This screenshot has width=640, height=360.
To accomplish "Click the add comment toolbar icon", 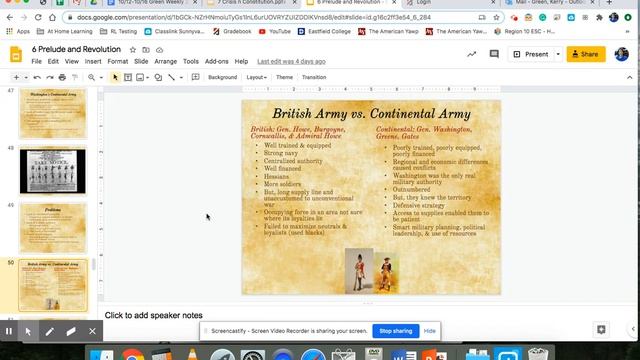I will point(196,77).
